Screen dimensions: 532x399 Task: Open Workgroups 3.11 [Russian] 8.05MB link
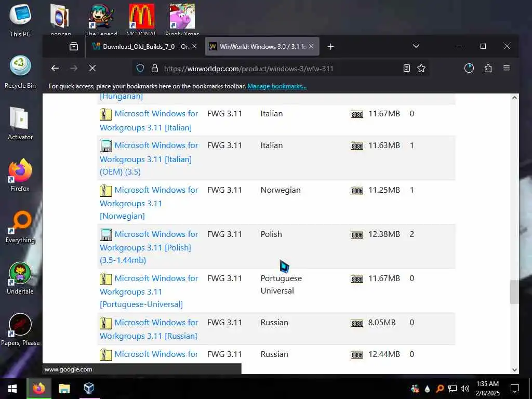click(149, 329)
